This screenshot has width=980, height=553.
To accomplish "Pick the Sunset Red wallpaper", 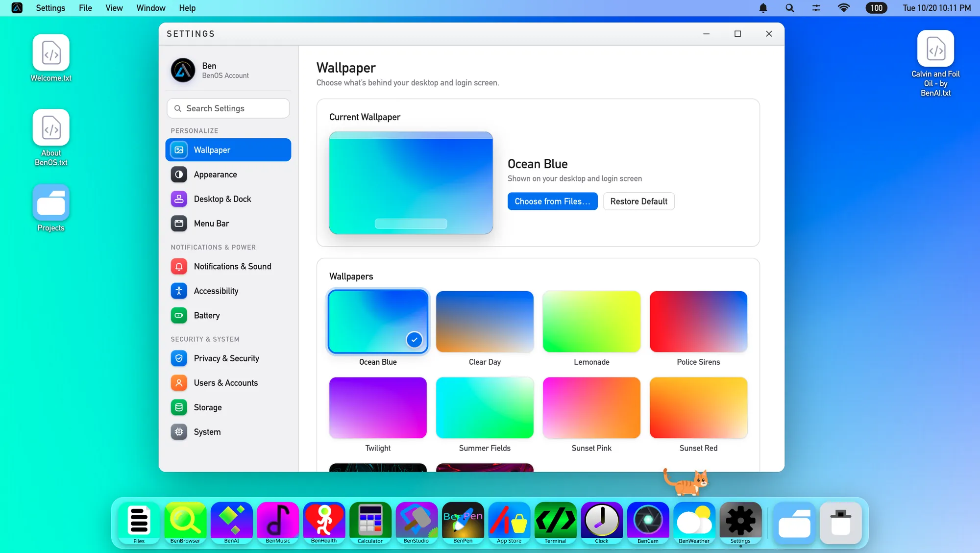I will coord(698,407).
